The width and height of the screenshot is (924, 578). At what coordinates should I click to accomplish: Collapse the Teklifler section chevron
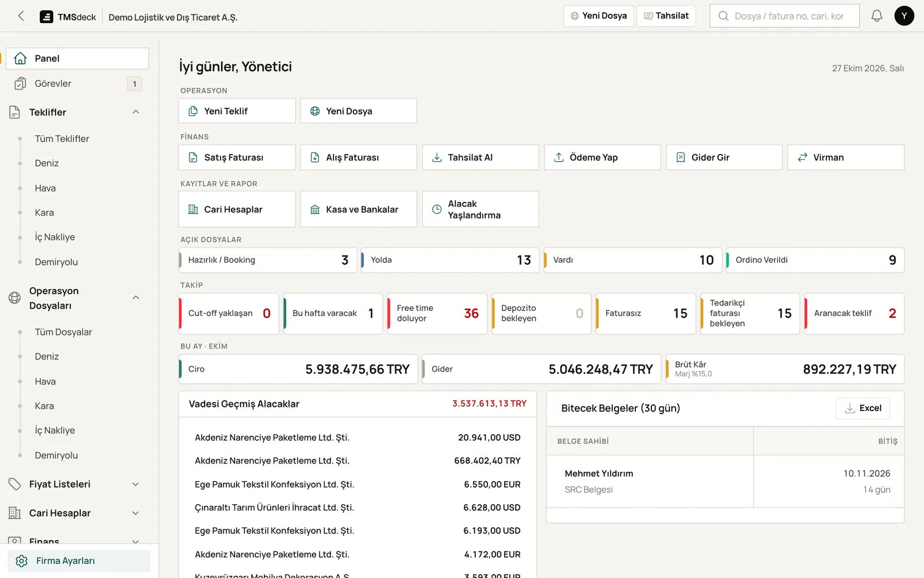click(136, 112)
